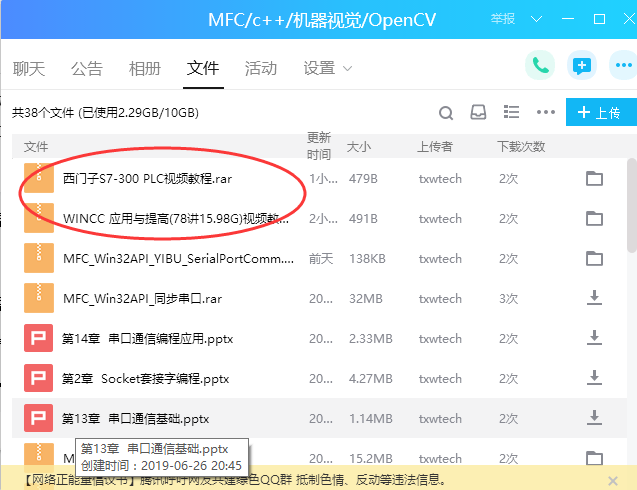Click the 共38个文件 storage usage text
This screenshot has height=490, width=637.
(x=105, y=113)
